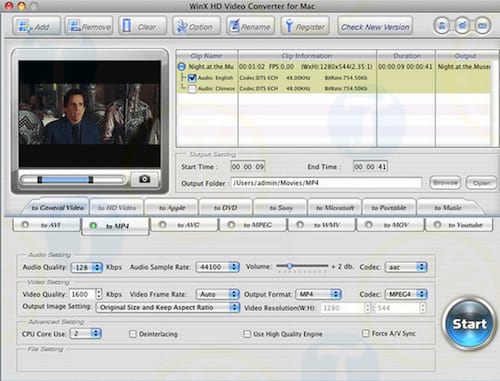Open the video Codec MPEG4 dropdown

406,294
